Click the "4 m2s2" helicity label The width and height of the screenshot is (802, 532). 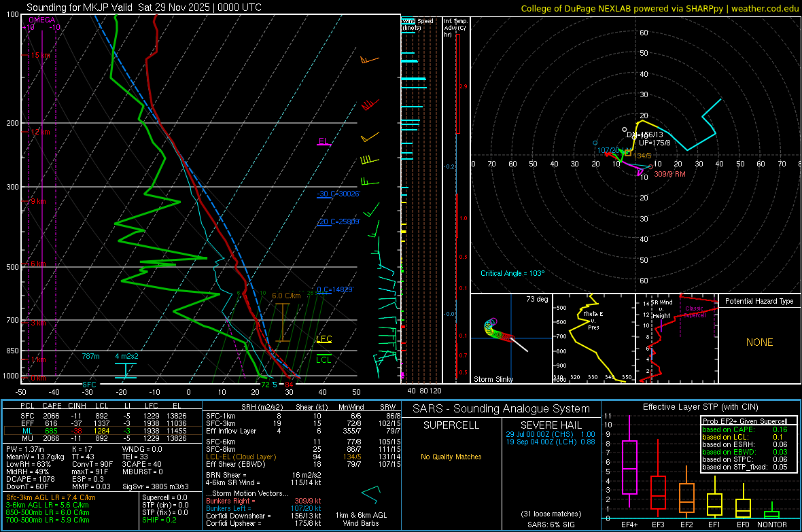(127, 356)
